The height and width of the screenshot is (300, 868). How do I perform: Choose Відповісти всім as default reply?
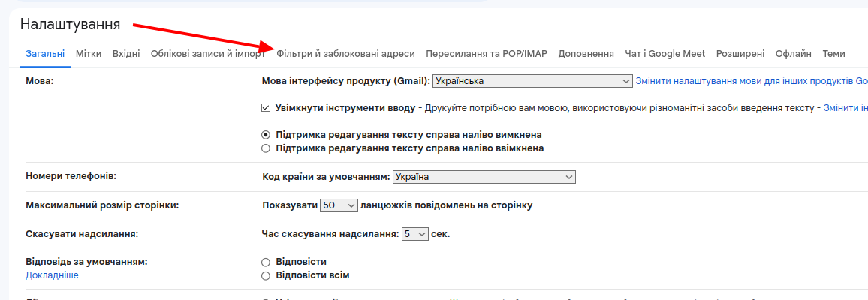(266, 275)
